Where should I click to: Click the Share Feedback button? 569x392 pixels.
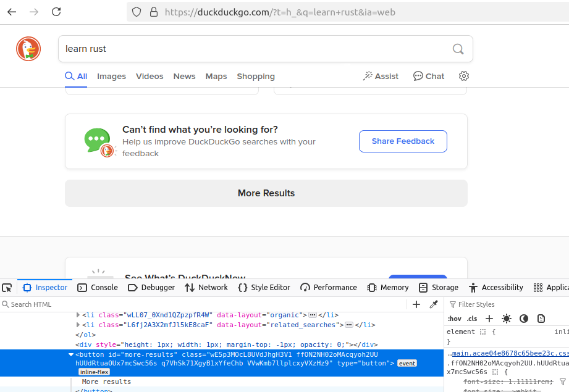coord(403,141)
